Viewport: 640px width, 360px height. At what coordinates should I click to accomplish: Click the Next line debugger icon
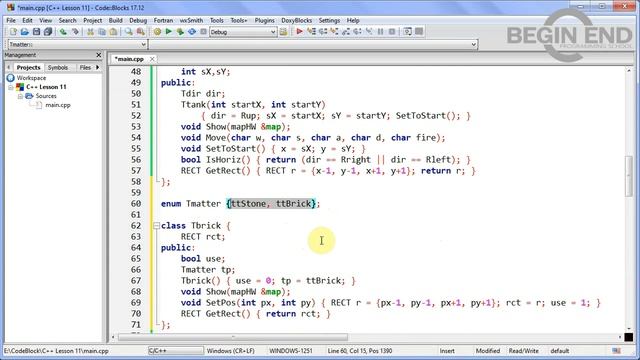coord(323,31)
